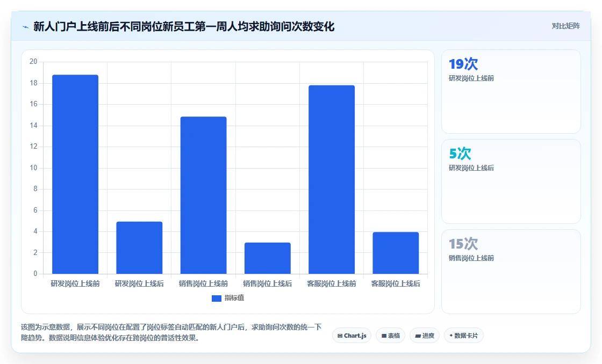Click the 研发岗位上线前 card caption
The height and width of the screenshot is (364, 602).
point(471,78)
